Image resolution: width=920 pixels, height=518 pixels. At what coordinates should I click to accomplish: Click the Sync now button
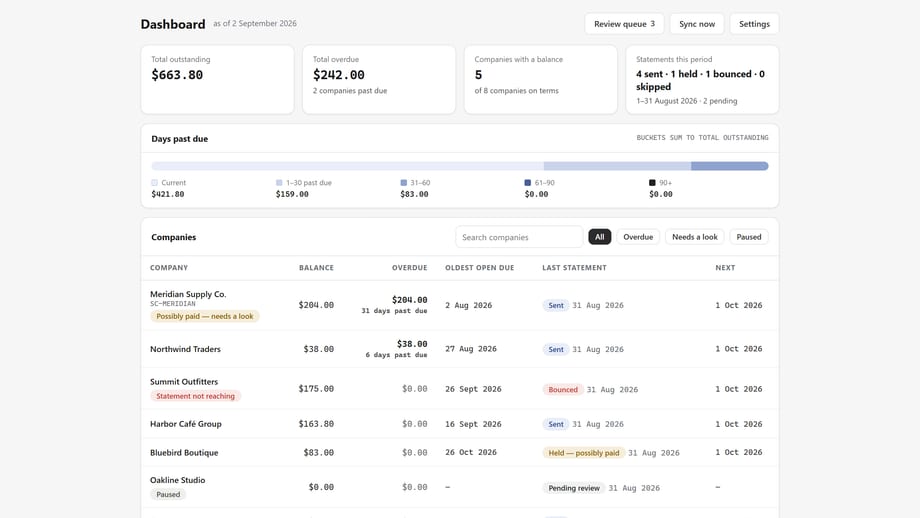pyautogui.click(x=696, y=24)
